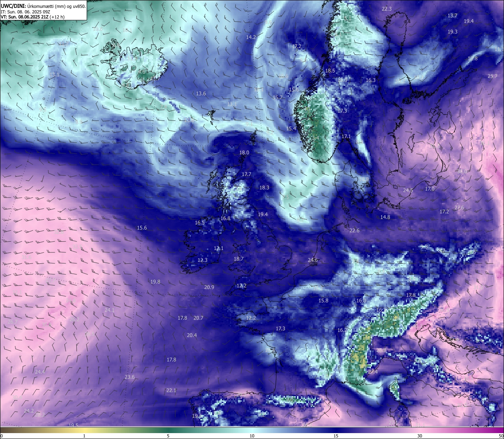Select the 16.5 value label
Image resolution: width=504 pixels, height=439 pixels.
(200, 223)
